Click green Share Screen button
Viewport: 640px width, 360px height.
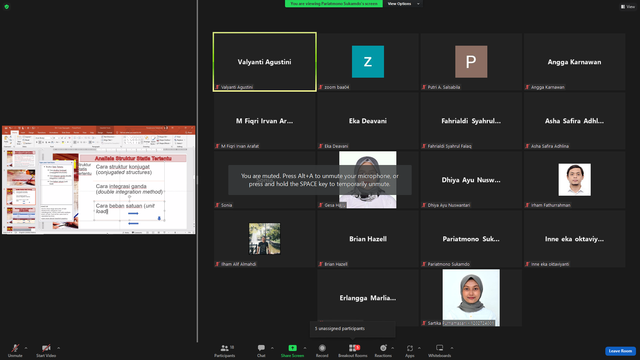[292, 350]
